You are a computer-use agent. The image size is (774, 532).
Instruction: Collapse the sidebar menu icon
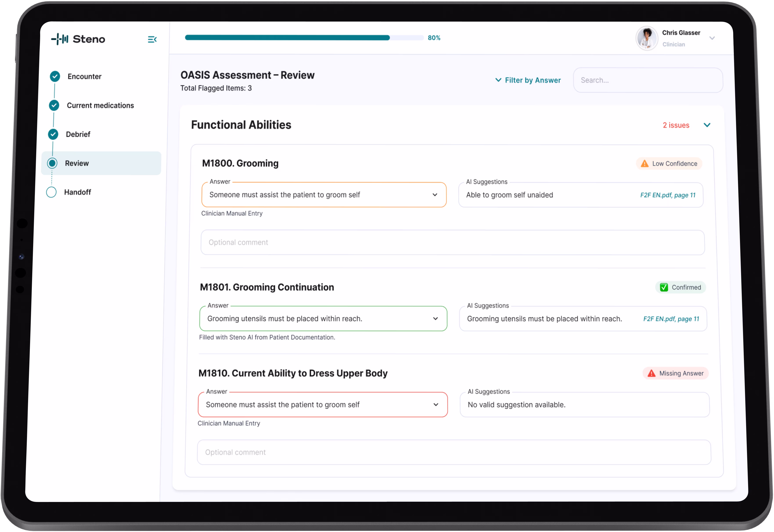[152, 40]
